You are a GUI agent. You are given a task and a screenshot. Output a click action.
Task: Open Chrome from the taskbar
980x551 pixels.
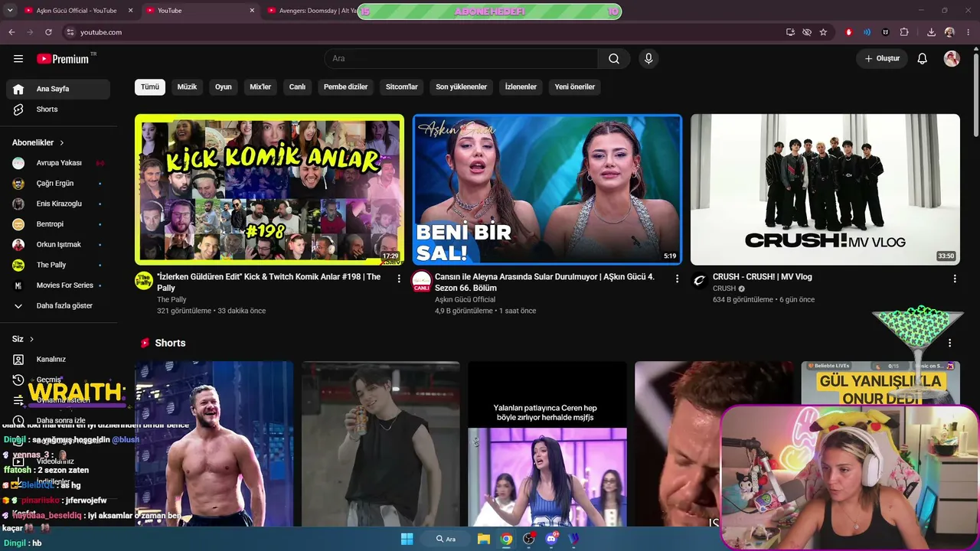(506, 539)
